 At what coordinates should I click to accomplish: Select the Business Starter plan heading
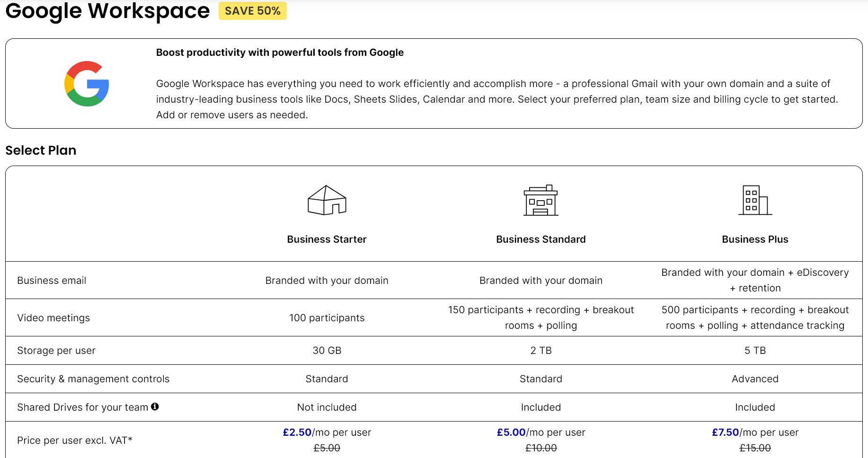(327, 239)
